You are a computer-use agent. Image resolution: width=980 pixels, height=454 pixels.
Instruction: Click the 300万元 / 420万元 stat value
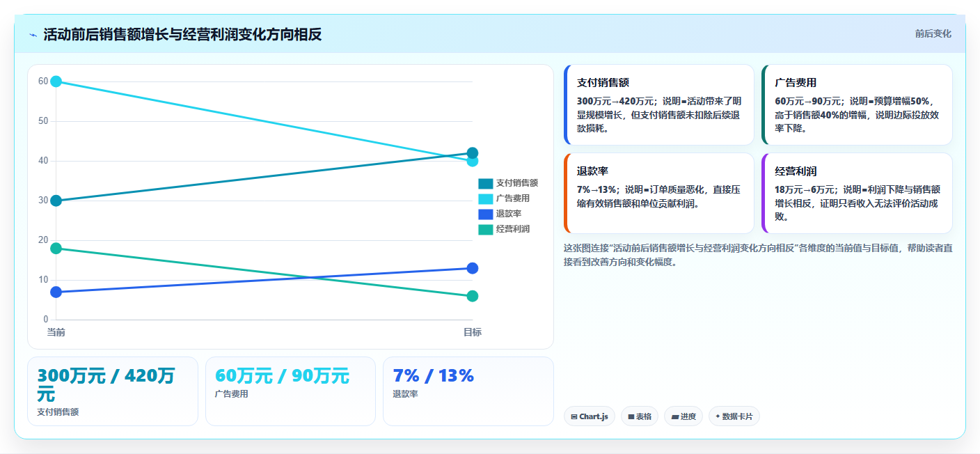106,384
